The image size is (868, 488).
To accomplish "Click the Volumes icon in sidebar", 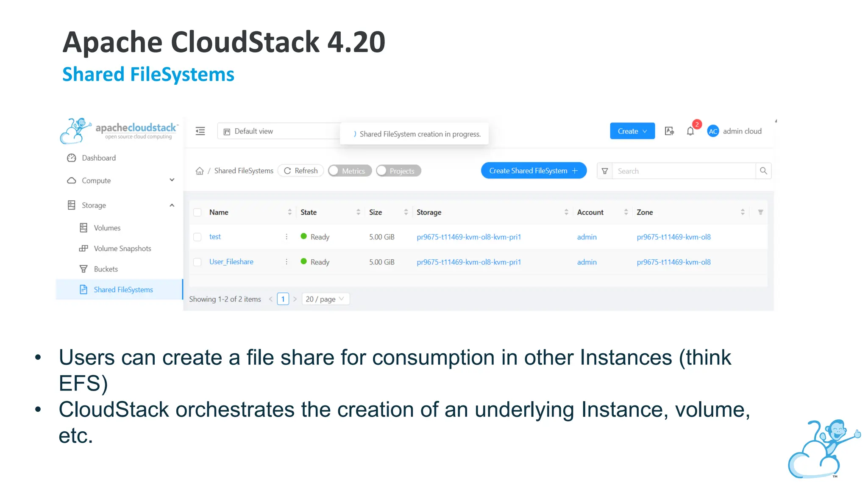I will point(83,228).
